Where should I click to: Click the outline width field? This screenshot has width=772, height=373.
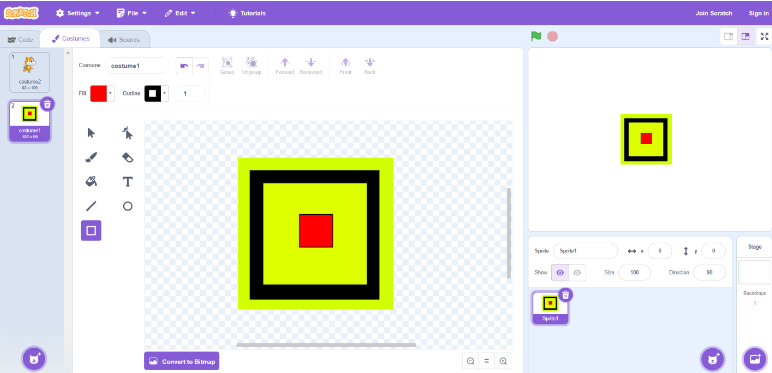click(x=189, y=93)
